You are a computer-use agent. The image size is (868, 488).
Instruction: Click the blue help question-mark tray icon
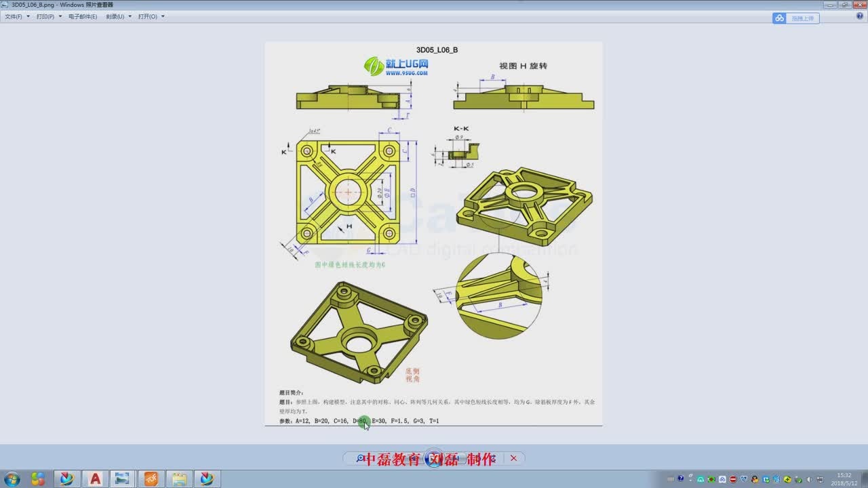(x=681, y=479)
